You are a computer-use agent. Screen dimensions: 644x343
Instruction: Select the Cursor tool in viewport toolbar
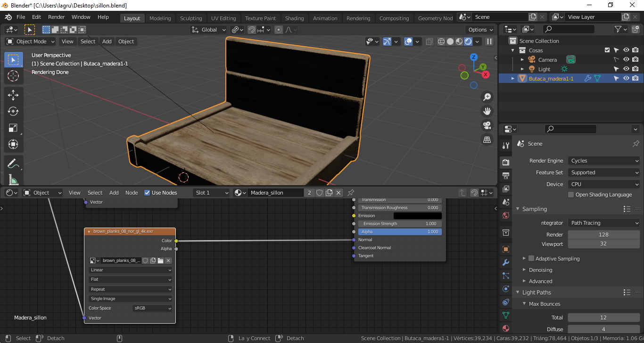(13, 76)
